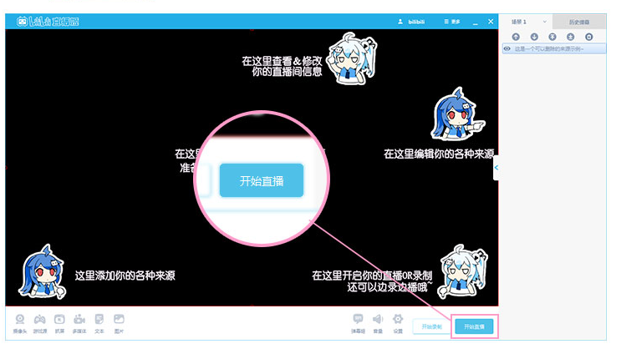Move selected source to top

(x=552, y=37)
